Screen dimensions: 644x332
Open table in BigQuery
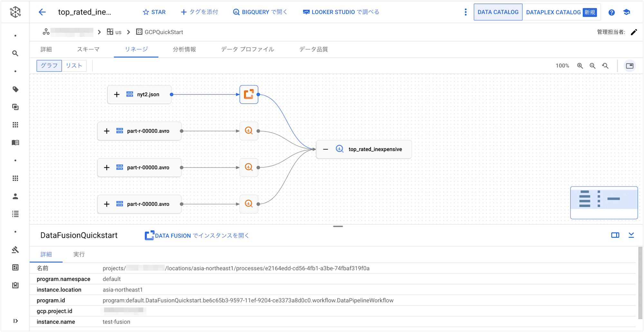[x=260, y=12]
